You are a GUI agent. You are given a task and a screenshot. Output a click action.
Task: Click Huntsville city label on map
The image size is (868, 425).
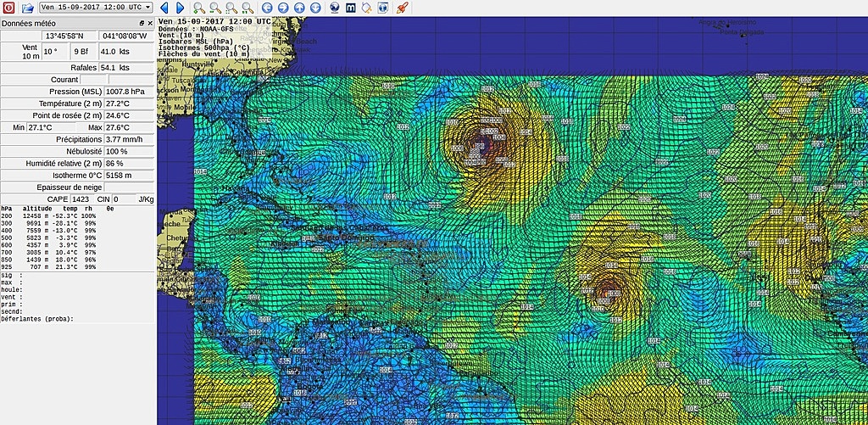(x=199, y=64)
